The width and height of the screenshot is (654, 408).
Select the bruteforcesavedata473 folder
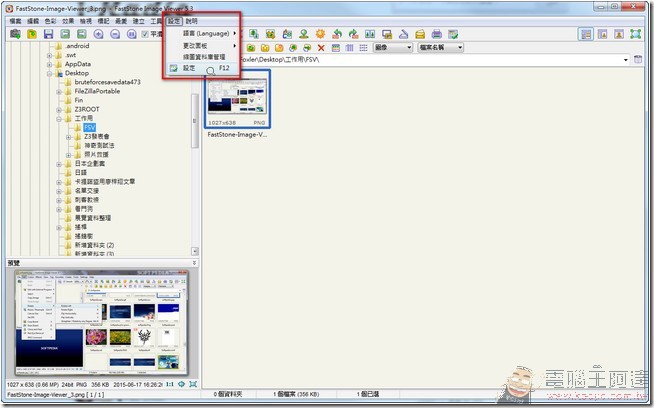pyautogui.click(x=108, y=82)
